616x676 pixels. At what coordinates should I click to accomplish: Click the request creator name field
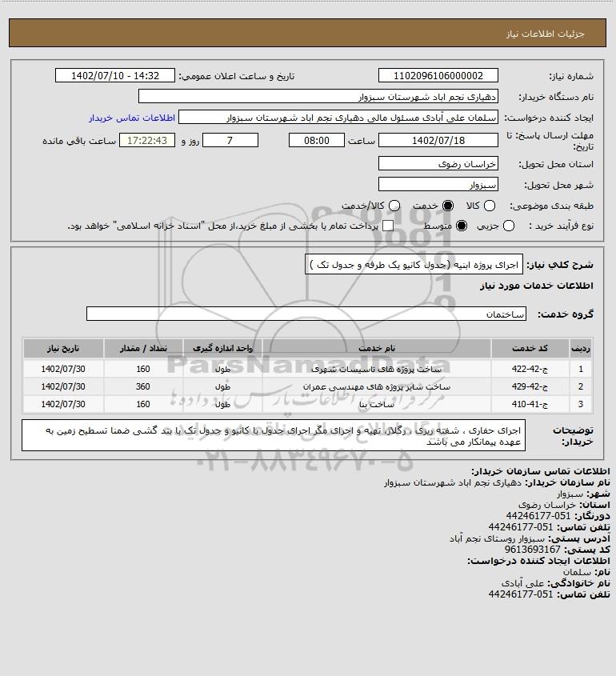click(x=338, y=118)
